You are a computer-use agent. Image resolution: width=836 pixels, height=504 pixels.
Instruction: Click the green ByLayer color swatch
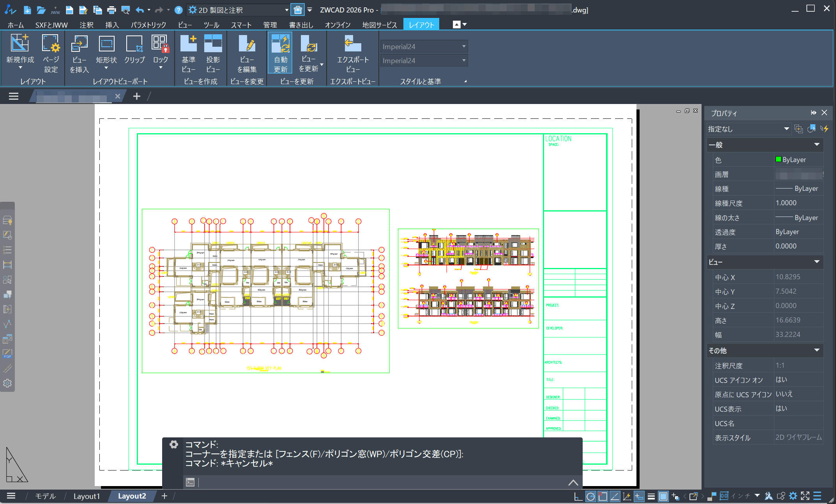[x=778, y=160]
